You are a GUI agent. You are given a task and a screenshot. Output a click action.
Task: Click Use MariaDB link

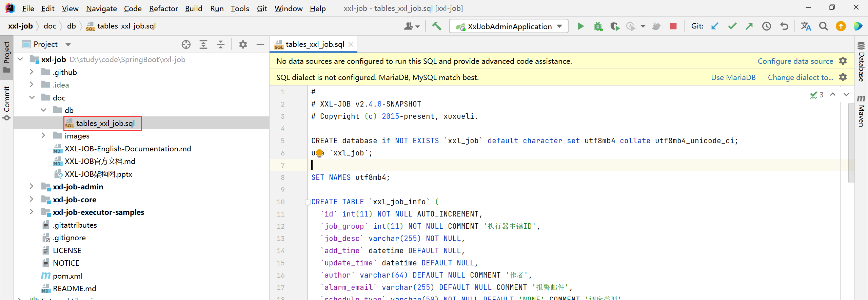(x=733, y=77)
